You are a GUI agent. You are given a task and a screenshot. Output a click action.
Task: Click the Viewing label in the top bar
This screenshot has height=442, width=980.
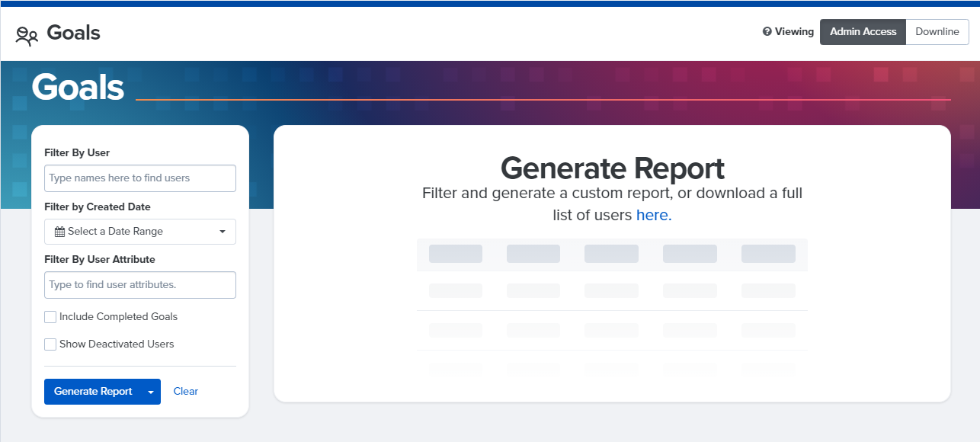(794, 32)
